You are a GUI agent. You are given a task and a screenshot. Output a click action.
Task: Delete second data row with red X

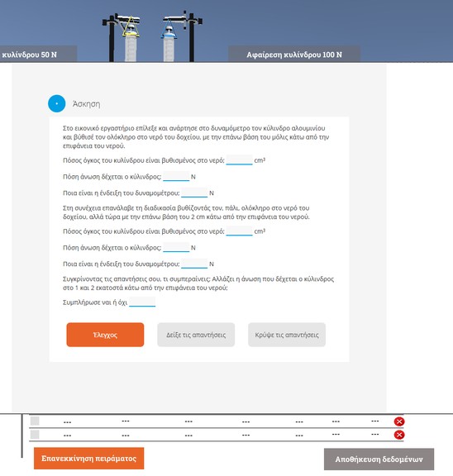pos(399,435)
